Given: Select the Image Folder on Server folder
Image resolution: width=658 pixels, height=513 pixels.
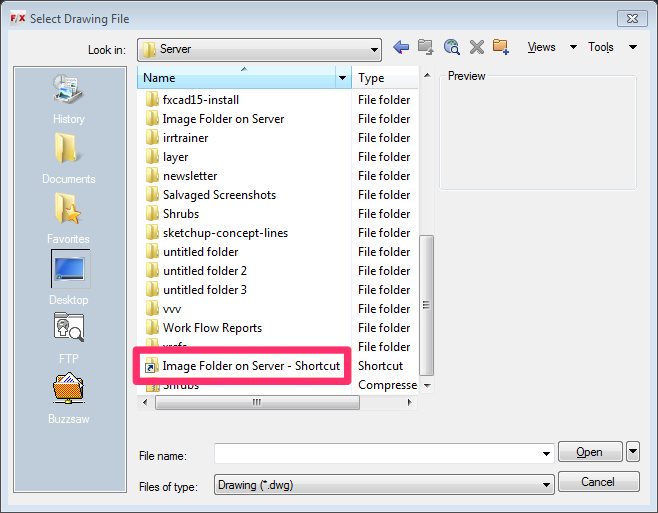Looking at the screenshot, I should click(x=215, y=119).
